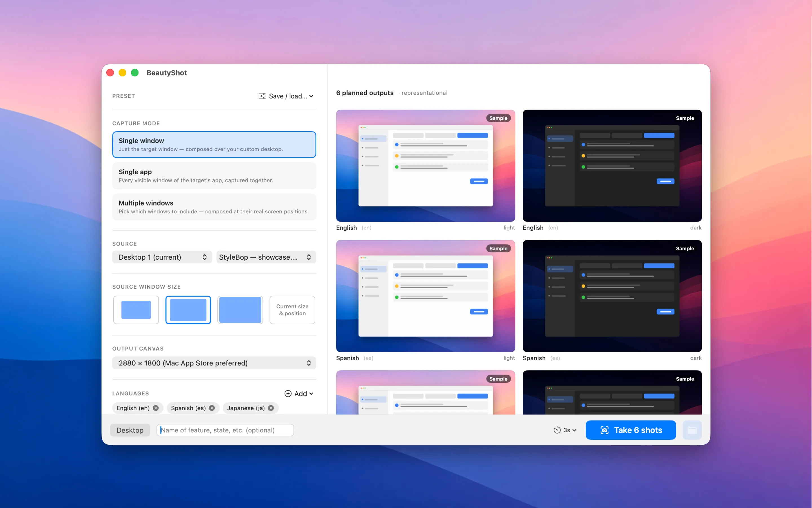Close the BeautyShot window with red button
The image size is (812, 508).
point(110,73)
